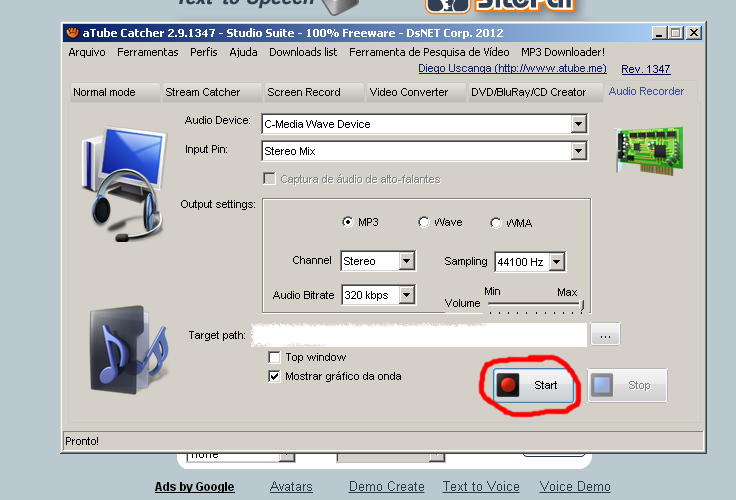Viewport: 736px width, 500px height.
Task: Enable the Top window checkbox
Action: click(274, 357)
